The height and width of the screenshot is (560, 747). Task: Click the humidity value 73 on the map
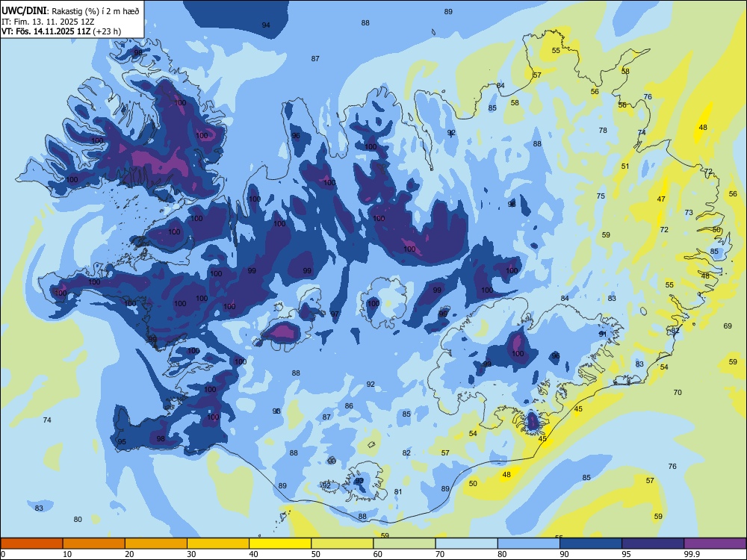tap(689, 212)
